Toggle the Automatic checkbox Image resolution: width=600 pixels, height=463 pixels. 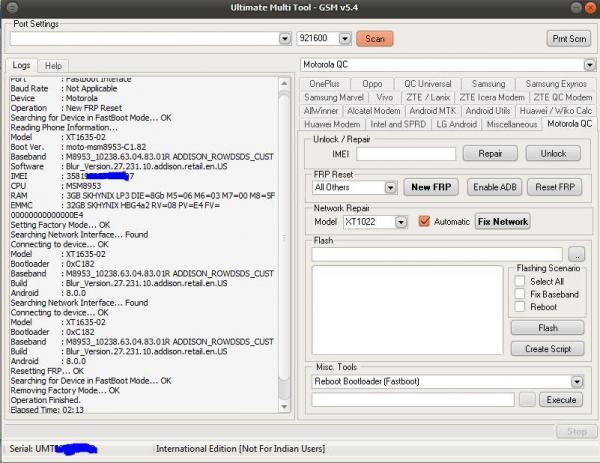click(424, 221)
